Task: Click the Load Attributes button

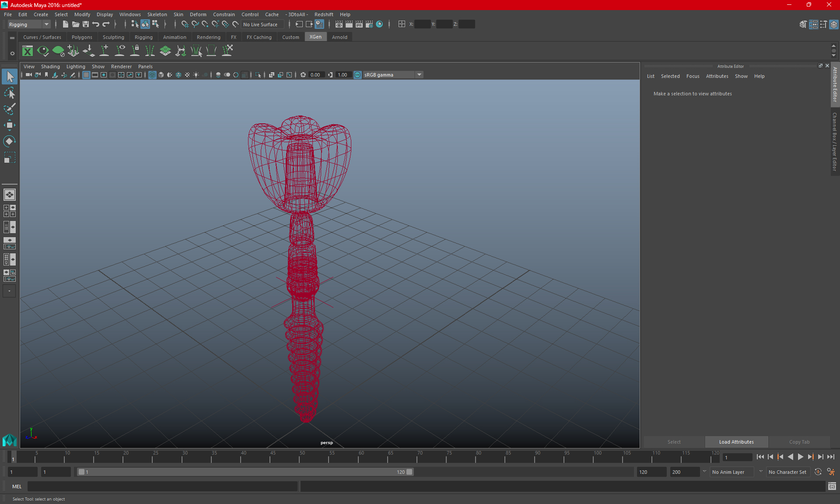Action: pos(736,442)
